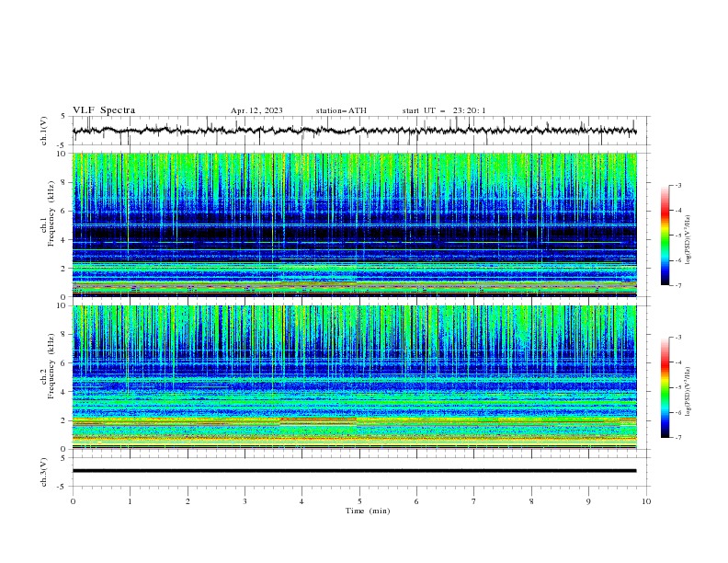Viewport: 728px width, 563px height.
Task: Click the ch.1 colorbar "log(PSD)(V²/Hz)" label
Action: coord(688,240)
